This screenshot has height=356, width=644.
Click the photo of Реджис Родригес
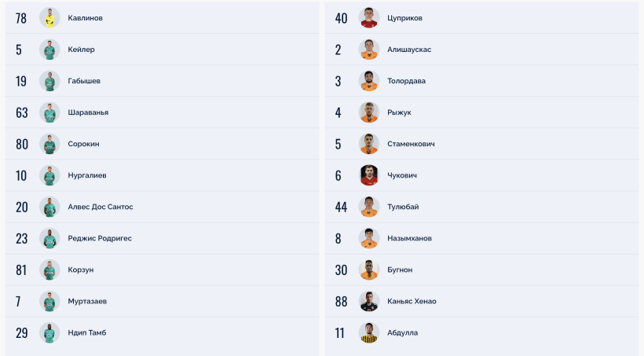49,238
